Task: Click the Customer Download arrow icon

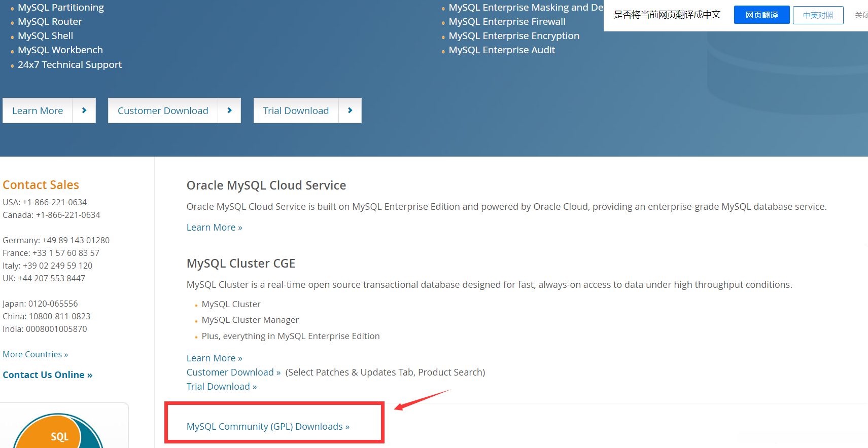Action: [229, 110]
